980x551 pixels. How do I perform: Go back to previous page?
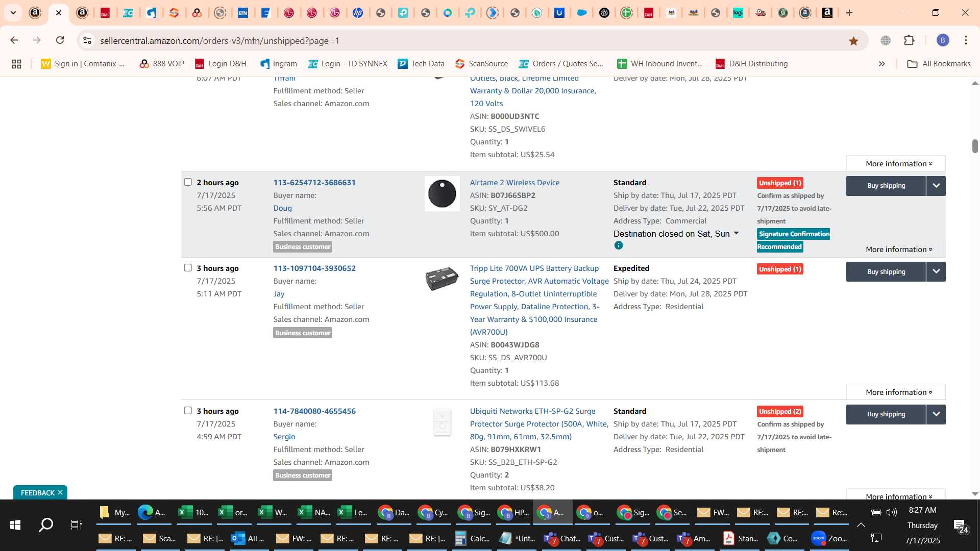pyautogui.click(x=14, y=40)
